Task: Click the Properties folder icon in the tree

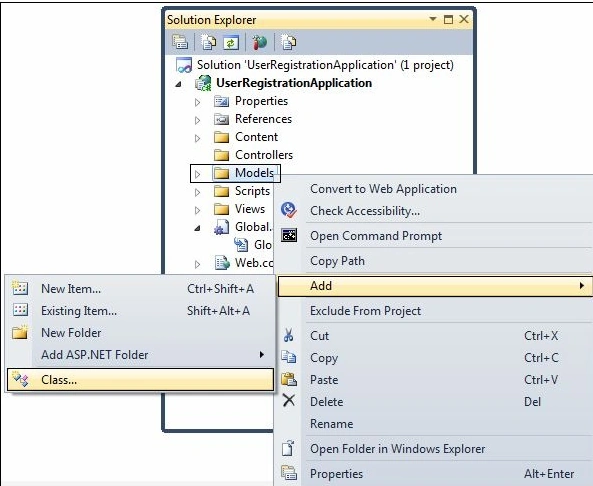Action: point(222,101)
